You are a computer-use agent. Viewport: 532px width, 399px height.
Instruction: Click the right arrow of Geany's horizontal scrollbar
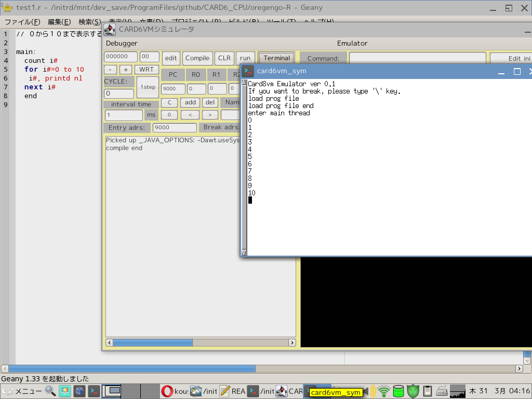pos(519,368)
